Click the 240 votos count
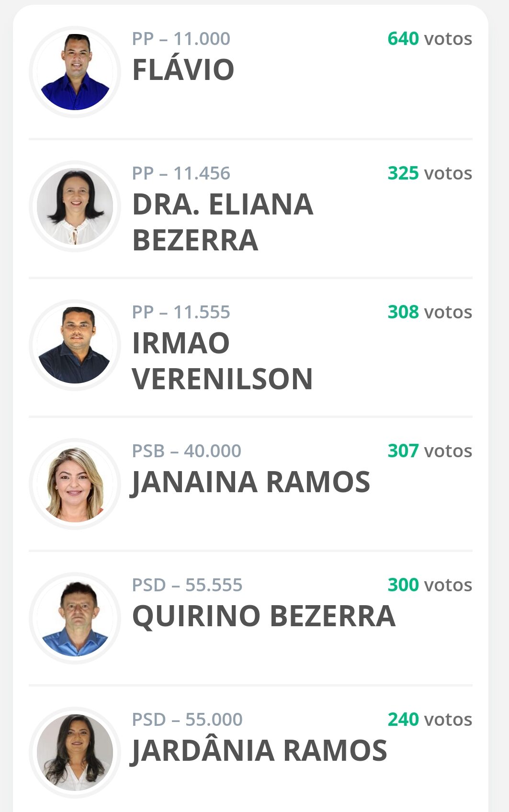Screen dimensions: 509x812 [x=430, y=720]
